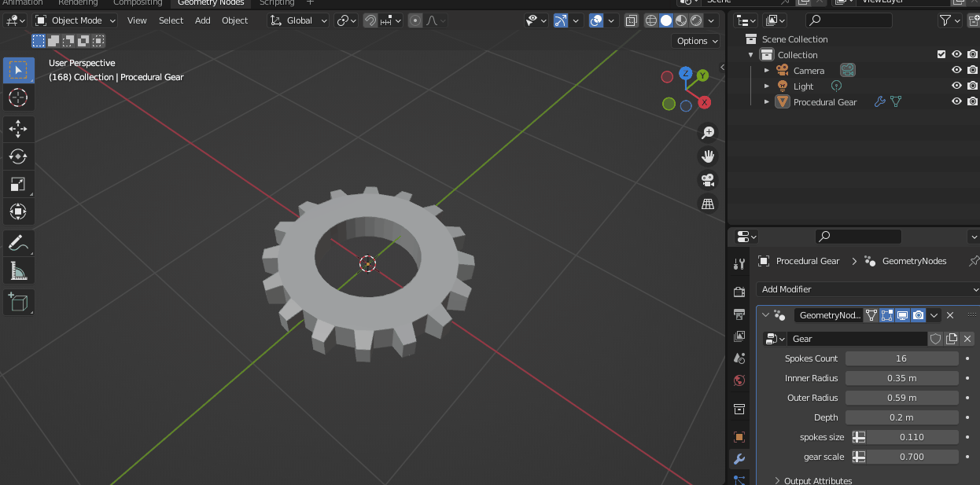Open the Add Modifier dropdown
The width and height of the screenshot is (980, 485).
868,289
